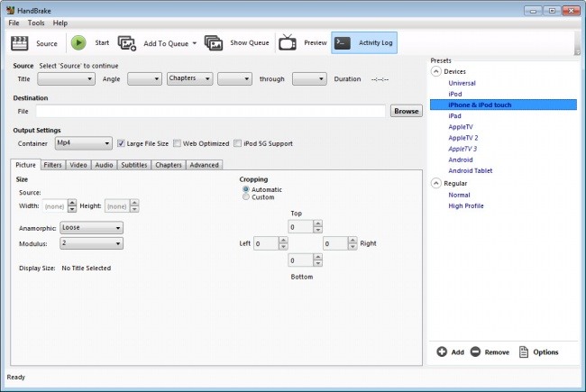Decrease the Bottom crop value
The height and width of the screenshot is (392, 586).
point(317,263)
